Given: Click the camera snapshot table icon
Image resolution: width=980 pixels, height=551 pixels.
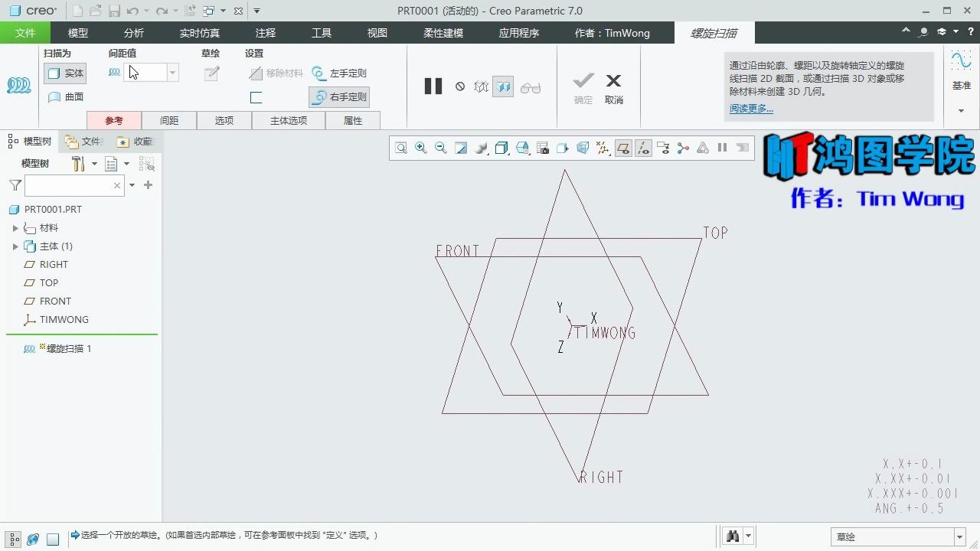Looking at the screenshot, I should click(x=543, y=148).
